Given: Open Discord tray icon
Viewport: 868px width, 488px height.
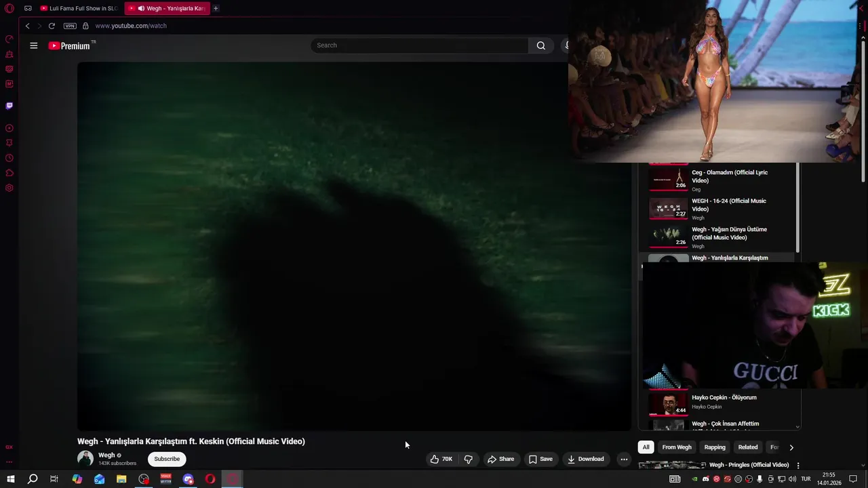Looking at the screenshot, I should click(x=706, y=479).
